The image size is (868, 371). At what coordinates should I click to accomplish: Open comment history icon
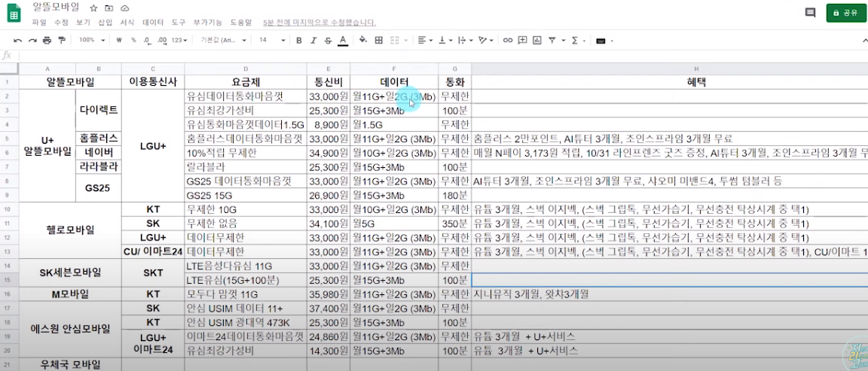click(x=810, y=13)
